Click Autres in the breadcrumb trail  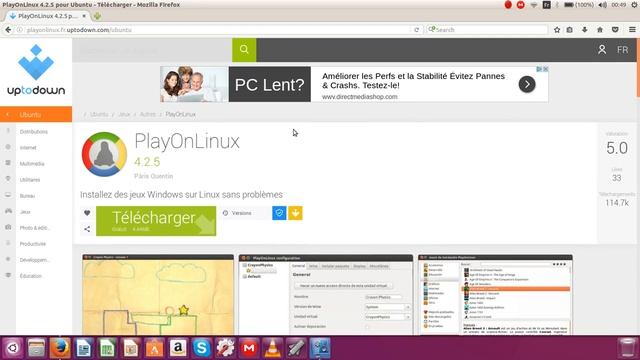[147, 114]
